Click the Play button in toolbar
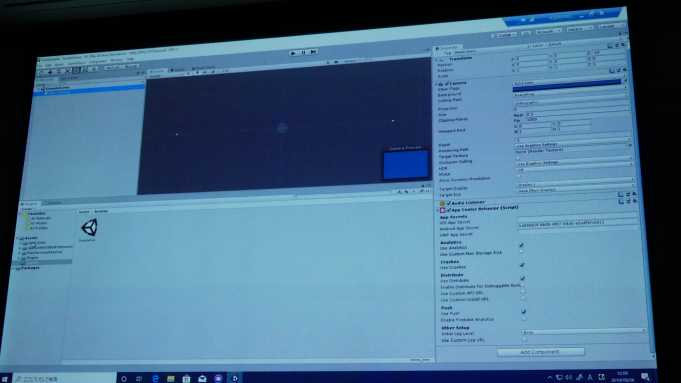This screenshot has height=383, width=681. 294,53
